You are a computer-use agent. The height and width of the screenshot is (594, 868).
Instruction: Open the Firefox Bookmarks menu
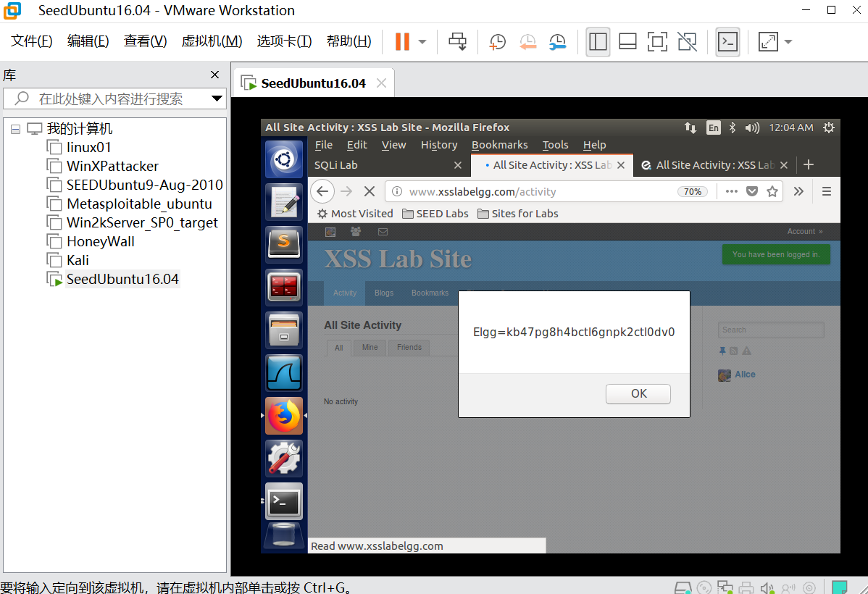coord(499,145)
